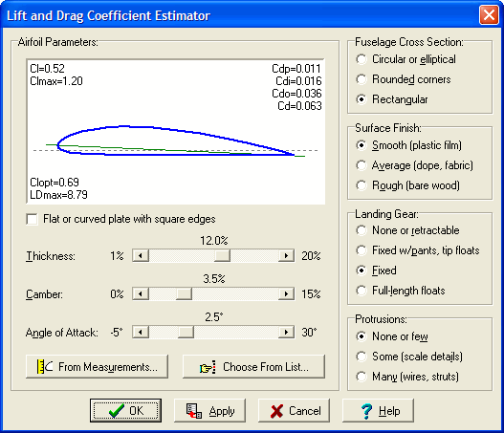Close the Lift and Drag Estimator dialog
This screenshot has width=504, height=433.
coord(489,15)
